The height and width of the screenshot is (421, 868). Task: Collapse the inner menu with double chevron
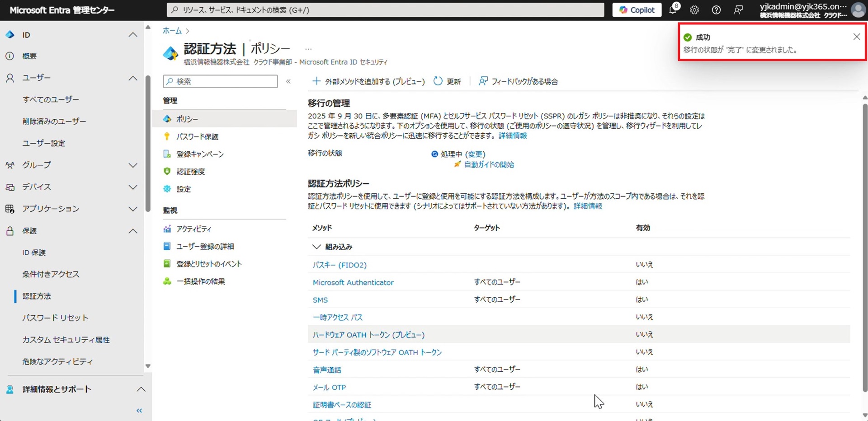tap(288, 81)
